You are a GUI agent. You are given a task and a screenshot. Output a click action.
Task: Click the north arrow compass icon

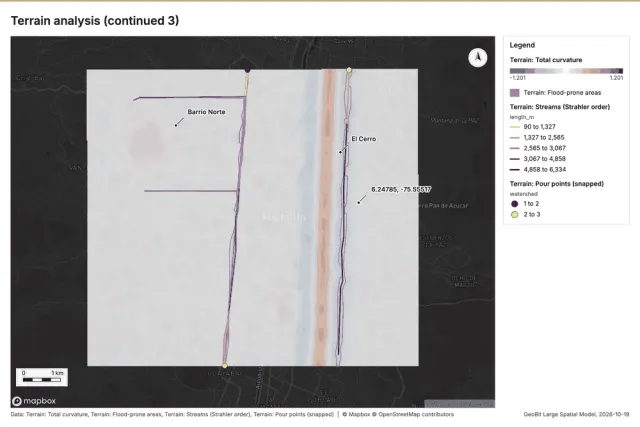478,58
